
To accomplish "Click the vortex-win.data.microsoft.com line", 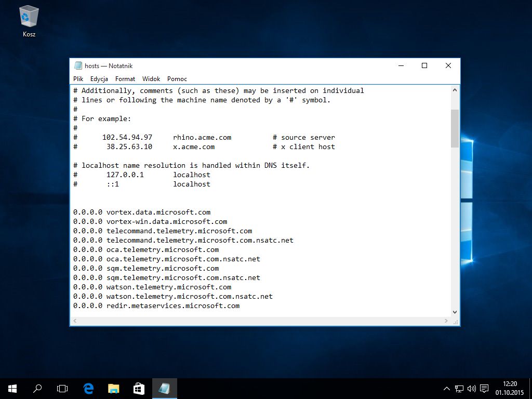I will [150, 221].
